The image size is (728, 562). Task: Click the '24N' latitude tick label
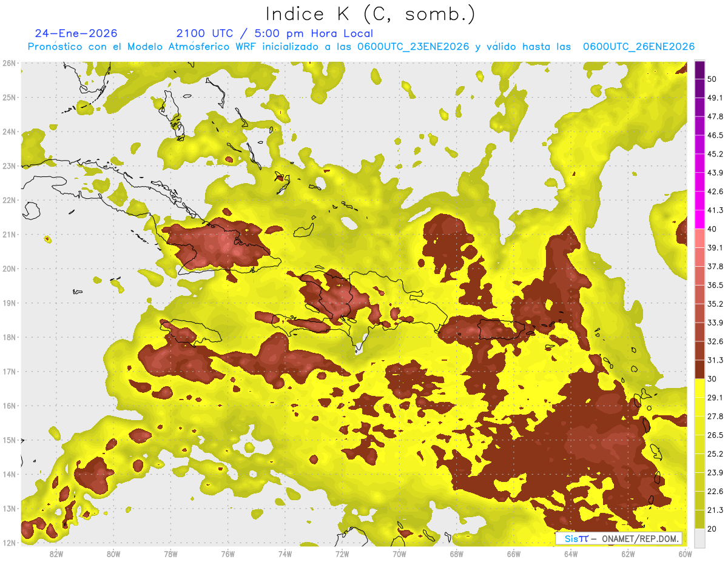coord(9,132)
